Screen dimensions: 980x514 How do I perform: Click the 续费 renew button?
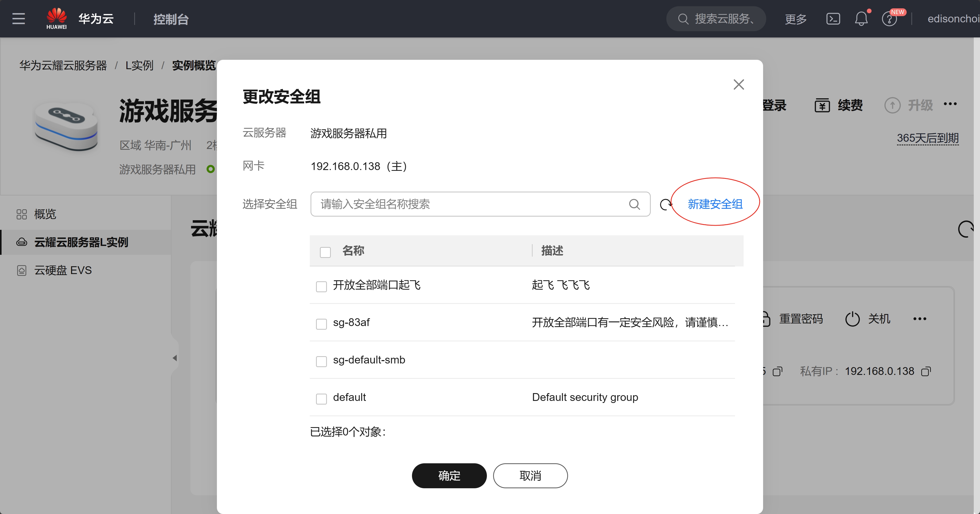tap(839, 105)
